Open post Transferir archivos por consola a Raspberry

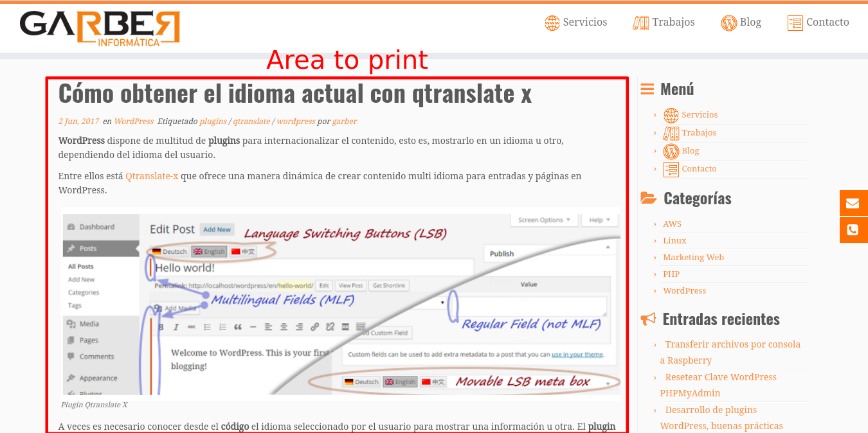point(730,353)
